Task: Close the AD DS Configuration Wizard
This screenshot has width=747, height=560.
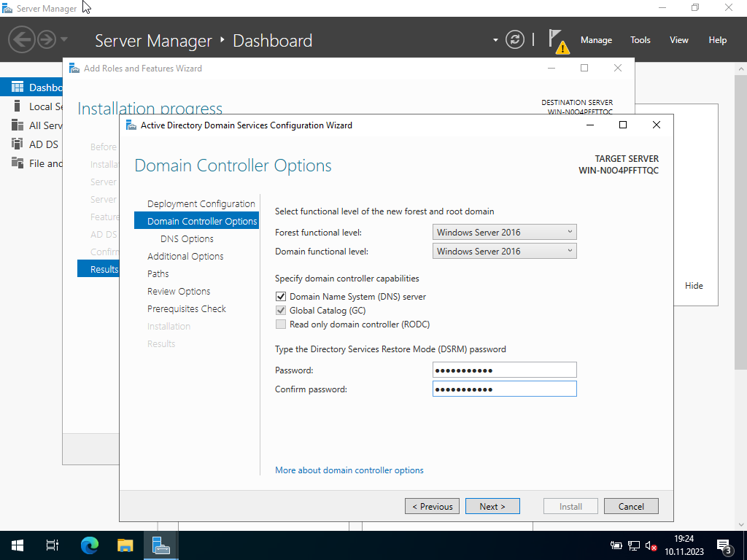Action: [656, 125]
